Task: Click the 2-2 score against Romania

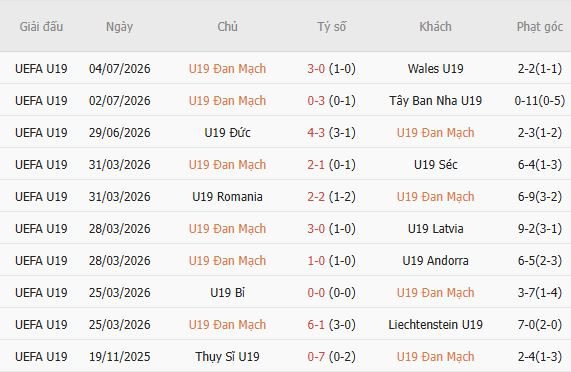Action: click(x=316, y=197)
